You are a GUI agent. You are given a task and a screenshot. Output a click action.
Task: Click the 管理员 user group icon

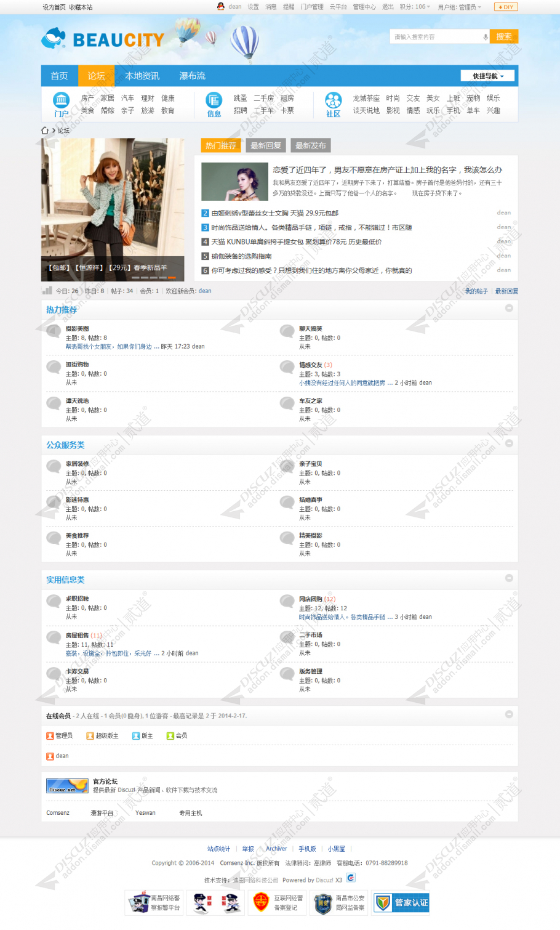(x=50, y=735)
